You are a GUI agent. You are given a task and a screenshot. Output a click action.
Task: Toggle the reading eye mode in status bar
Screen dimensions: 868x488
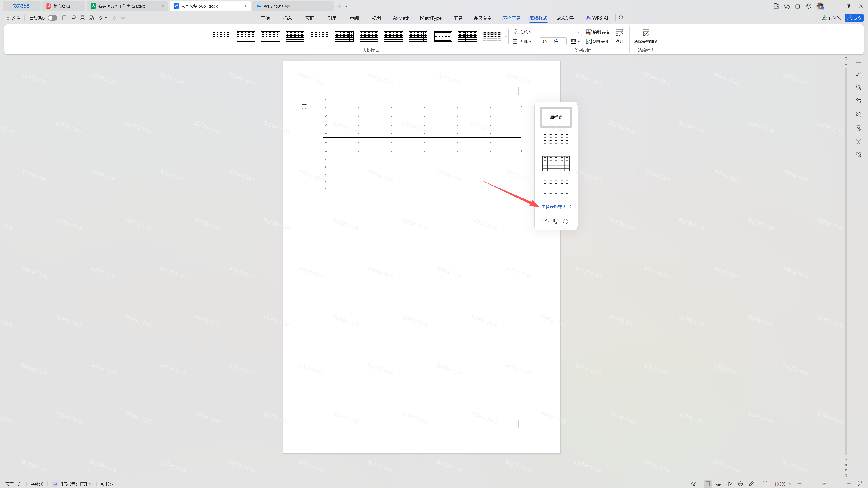pyautogui.click(x=694, y=484)
